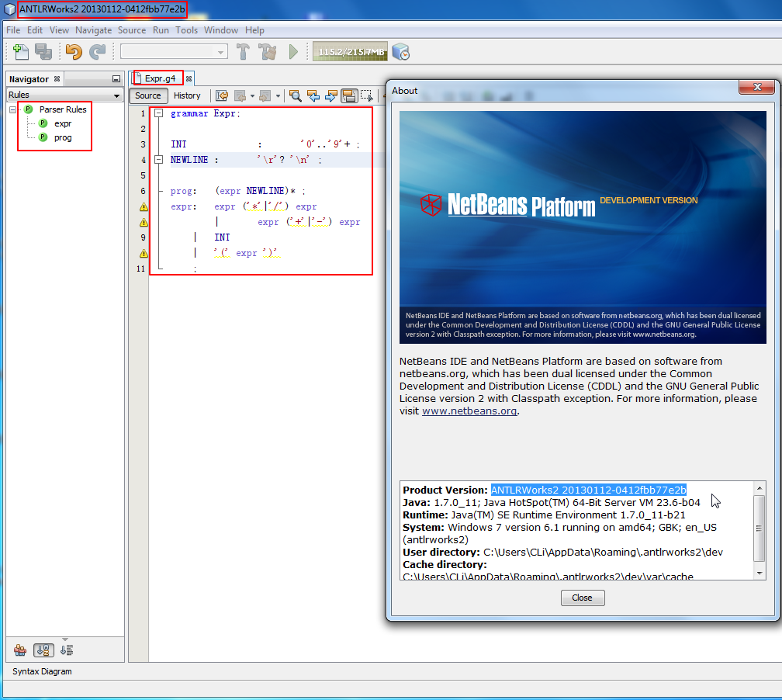Open the Tools menu
Image resolution: width=782 pixels, height=700 pixels.
[186, 30]
